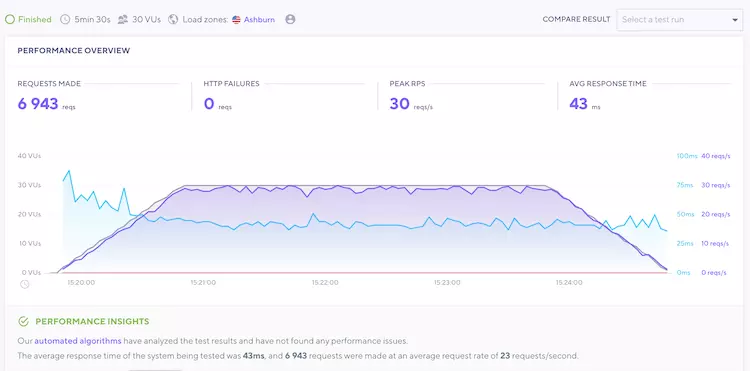The height and width of the screenshot is (371, 750).
Task: Click the Compare Result dropdown arrow
Action: click(735, 20)
